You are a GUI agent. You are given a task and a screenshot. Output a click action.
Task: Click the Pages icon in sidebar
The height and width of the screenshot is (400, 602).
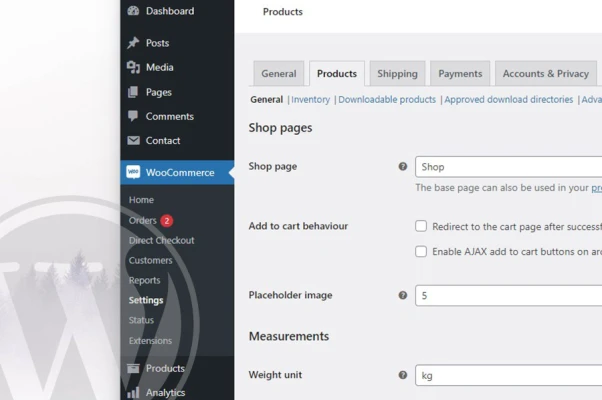coord(133,92)
